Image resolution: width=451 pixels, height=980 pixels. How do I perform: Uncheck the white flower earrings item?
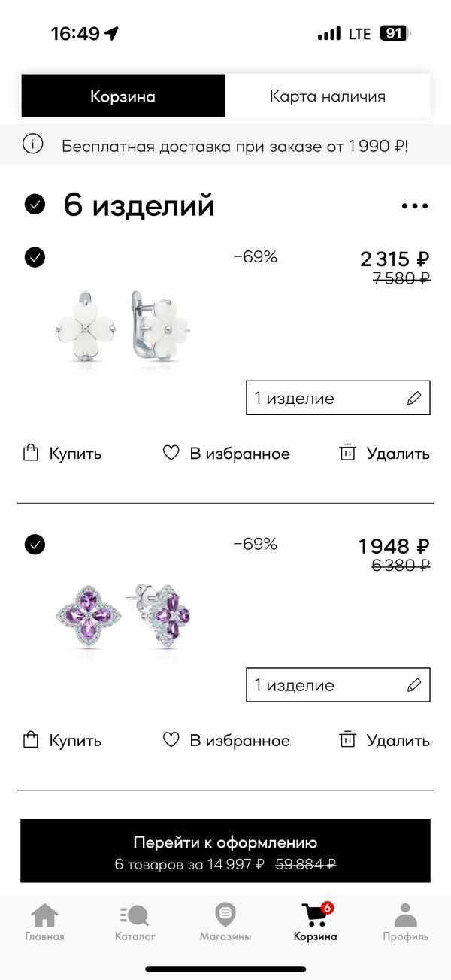(35, 257)
